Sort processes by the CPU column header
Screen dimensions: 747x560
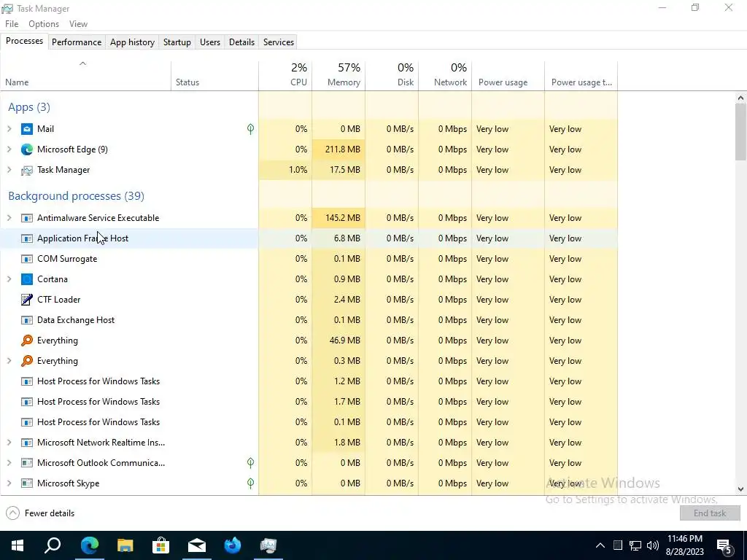pos(285,76)
